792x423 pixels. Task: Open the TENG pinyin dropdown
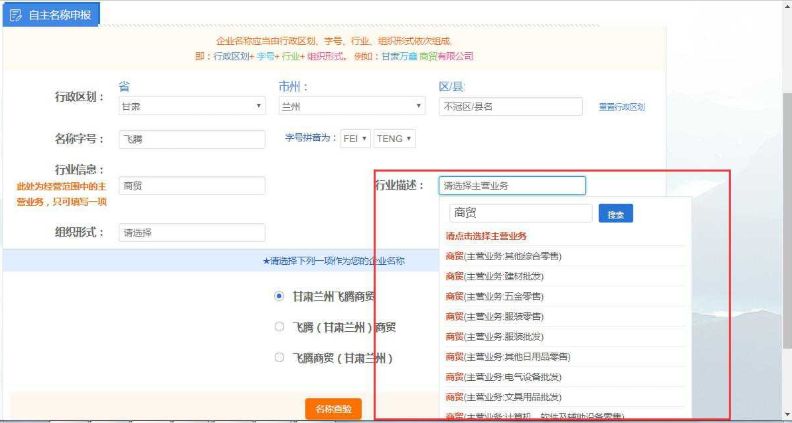point(394,138)
